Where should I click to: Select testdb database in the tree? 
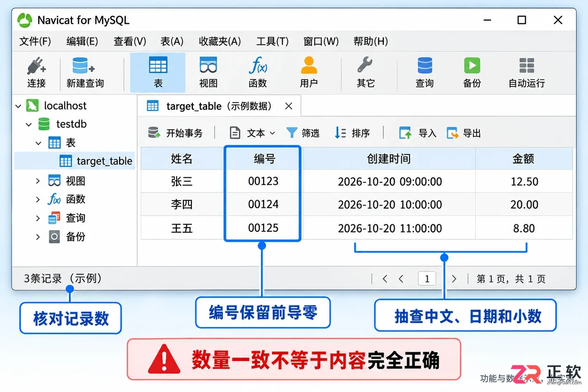(62, 124)
